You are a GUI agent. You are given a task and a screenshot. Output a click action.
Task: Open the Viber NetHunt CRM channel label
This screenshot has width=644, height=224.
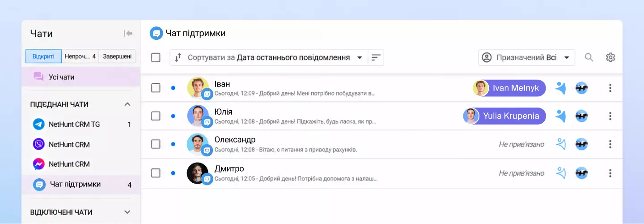69,144
